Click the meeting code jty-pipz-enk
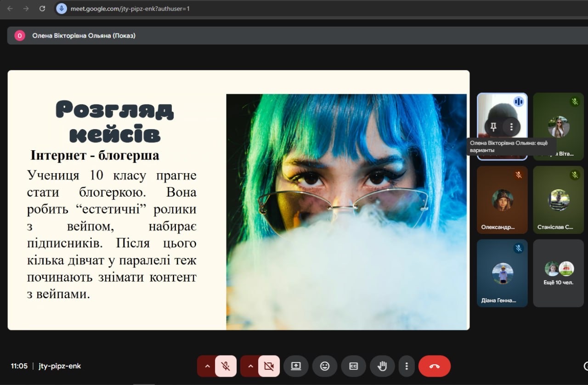The image size is (588, 385). [x=60, y=366]
